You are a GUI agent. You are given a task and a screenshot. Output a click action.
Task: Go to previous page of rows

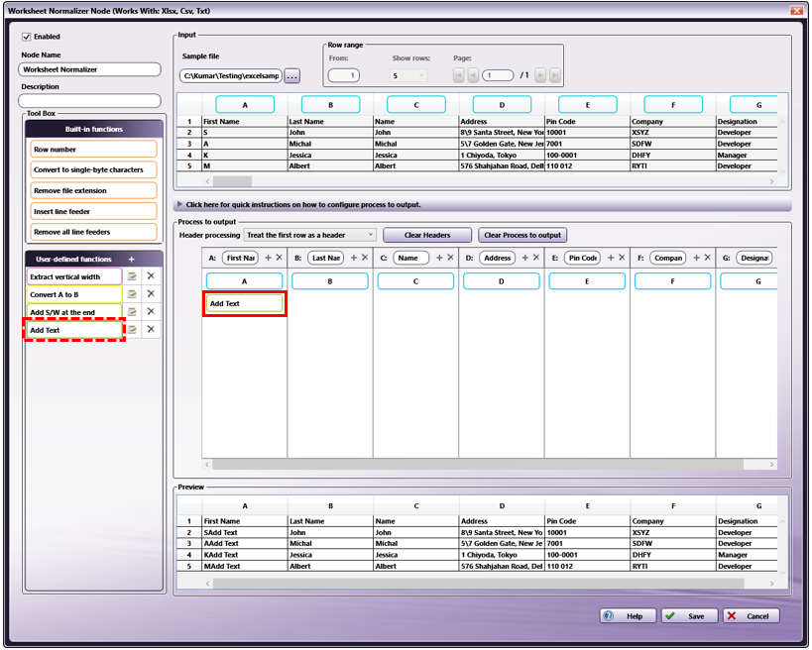[473, 75]
